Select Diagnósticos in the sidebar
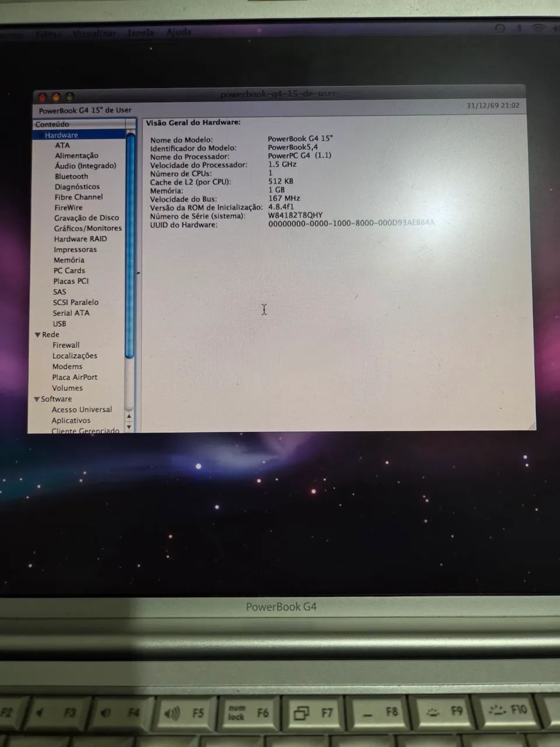The height and width of the screenshot is (747, 560). [77, 187]
